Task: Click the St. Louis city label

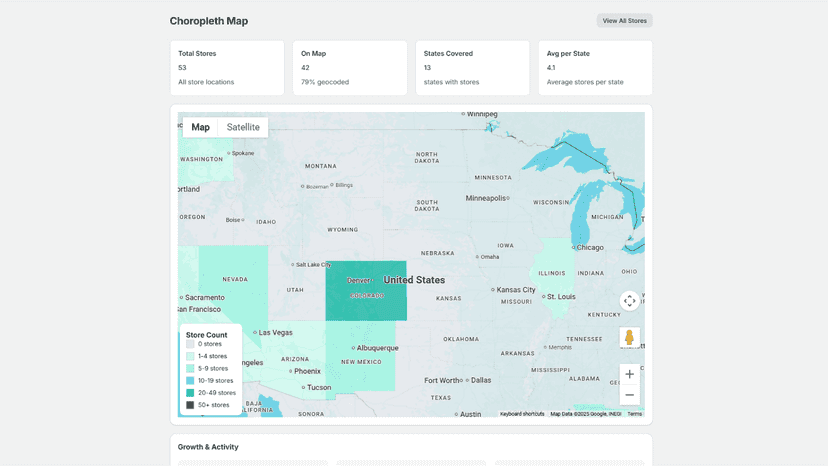Action: 559,296
